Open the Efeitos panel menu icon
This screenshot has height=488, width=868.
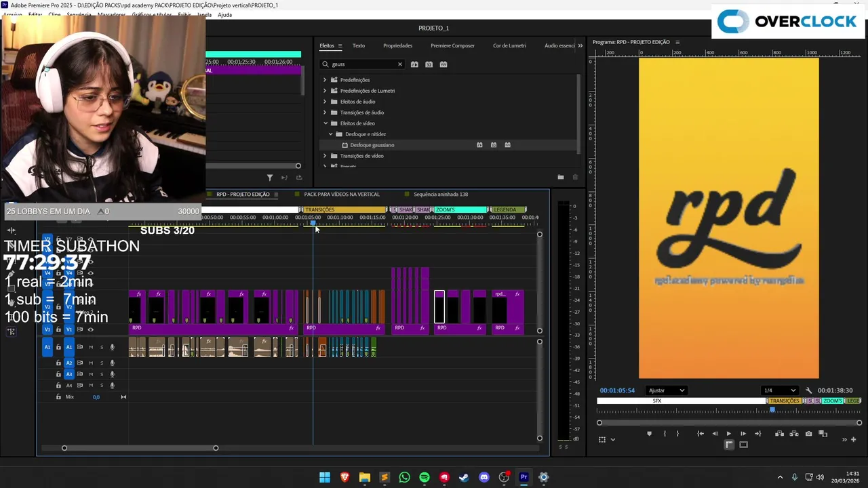click(340, 45)
